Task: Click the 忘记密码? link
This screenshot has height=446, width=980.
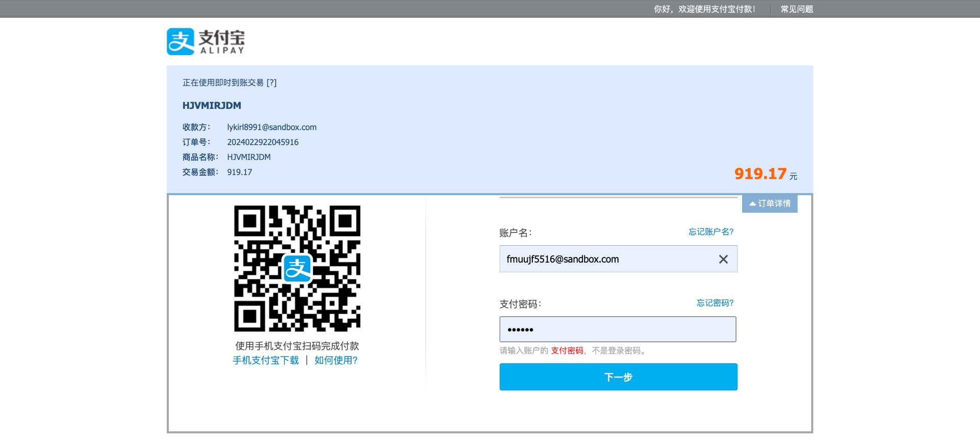Action: click(x=715, y=303)
